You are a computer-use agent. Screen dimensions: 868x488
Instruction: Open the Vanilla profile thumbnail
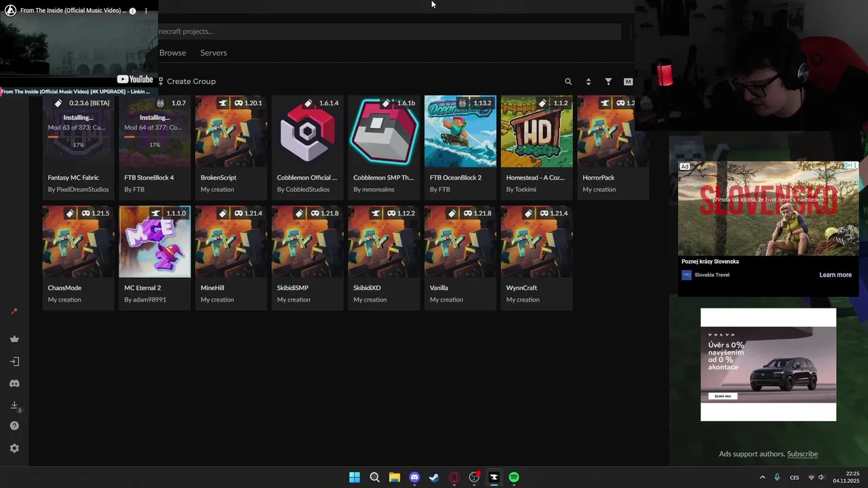tap(460, 242)
